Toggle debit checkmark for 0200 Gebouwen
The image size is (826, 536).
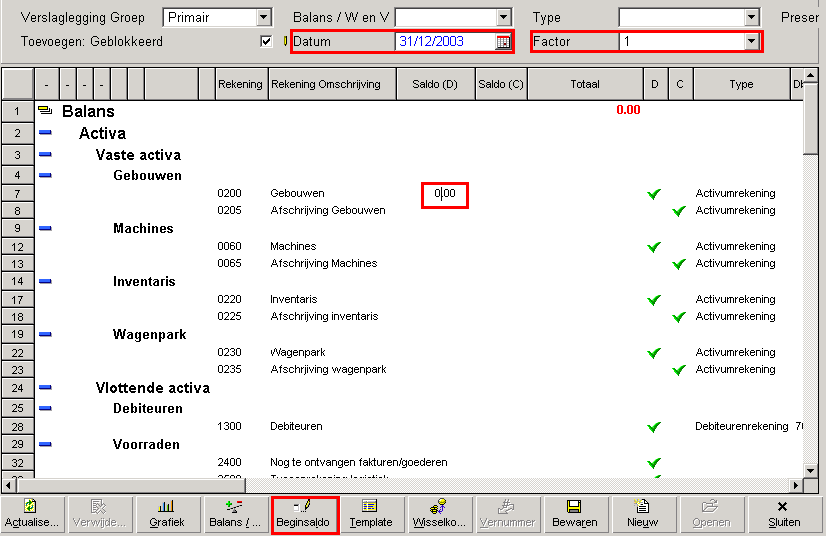tap(654, 194)
